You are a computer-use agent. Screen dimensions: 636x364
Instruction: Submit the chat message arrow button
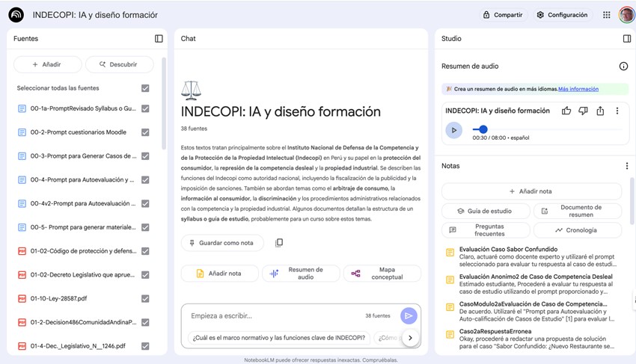[409, 315]
